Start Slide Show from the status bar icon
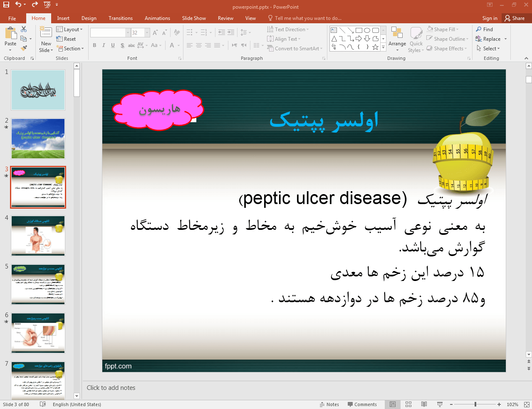Screen dimensions: 532x409 pyautogui.click(x=440, y=404)
